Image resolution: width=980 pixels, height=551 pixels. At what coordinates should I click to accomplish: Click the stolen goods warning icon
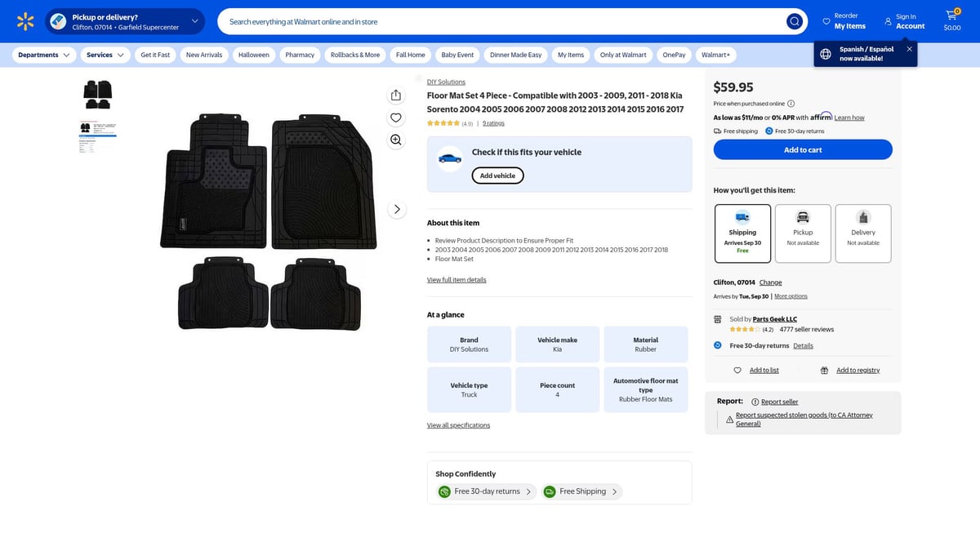(729, 420)
